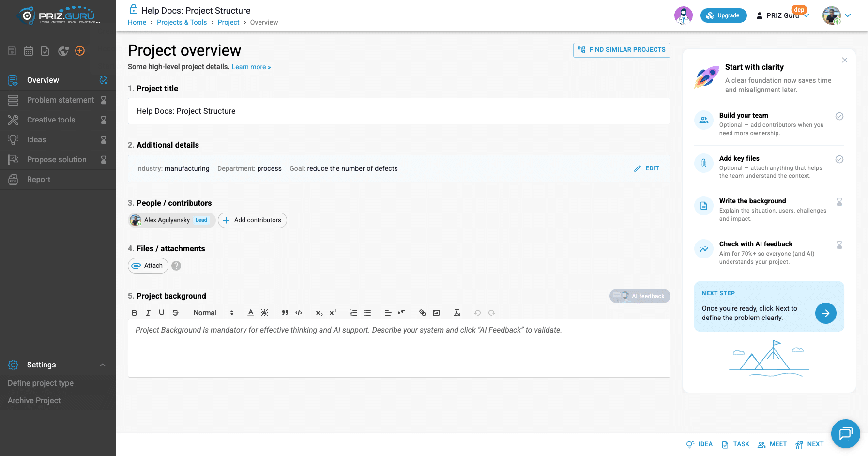Go to Projects & Tools breadcrumb
Viewport: 868px width, 456px height.
[182, 22]
